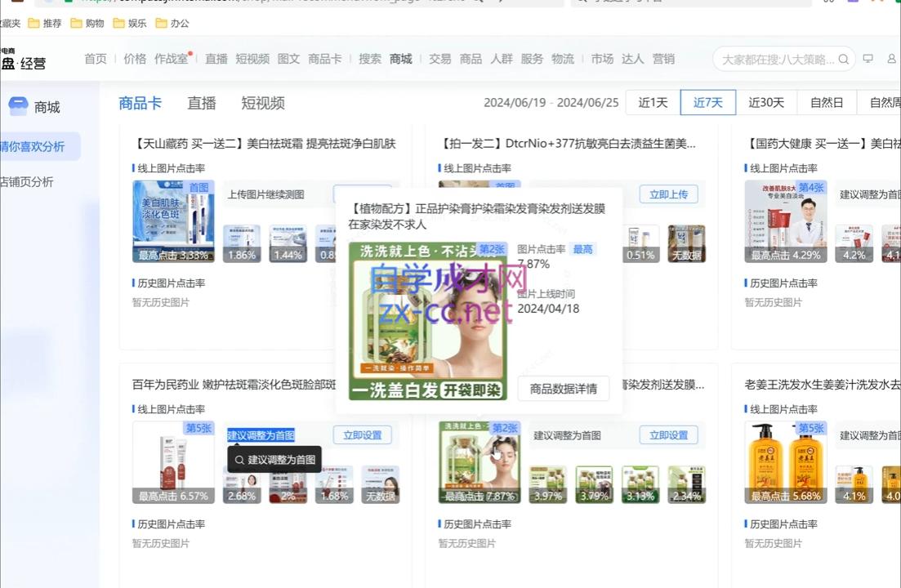Open 商城 in top navigation
Image resolution: width=901 pixels, height=588 pixels.
(x=400, y=59)
